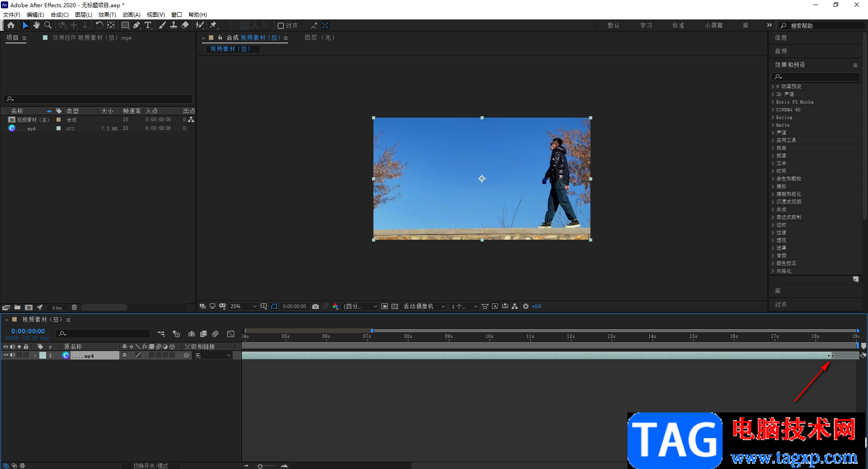This screenshot has height=469, width=868.
Task: Switch to 默认 workspace
Action: 613,26
